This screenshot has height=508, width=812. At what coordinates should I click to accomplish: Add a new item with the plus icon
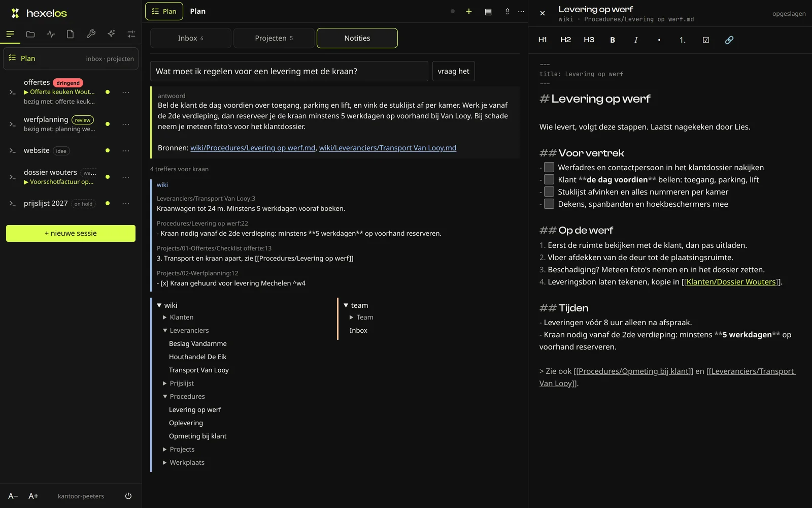pos(469,11)
